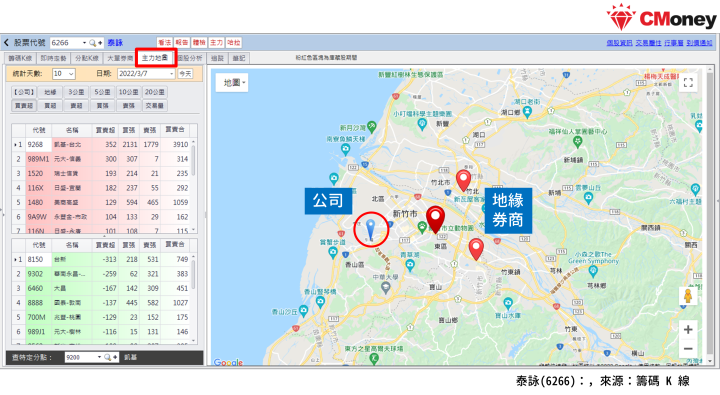Select the red broker pin near 竹北
Screen dimensions: 720x395
(x=463, y=180)
